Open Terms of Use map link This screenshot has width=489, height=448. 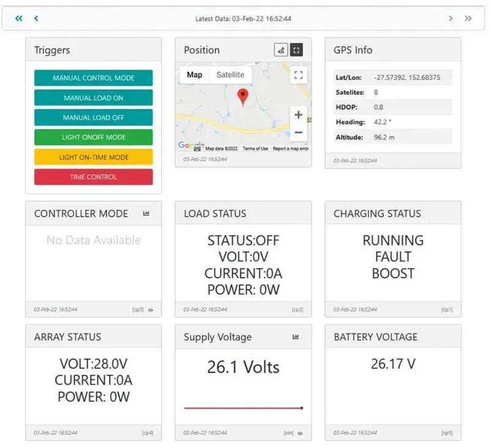point(256,149)
